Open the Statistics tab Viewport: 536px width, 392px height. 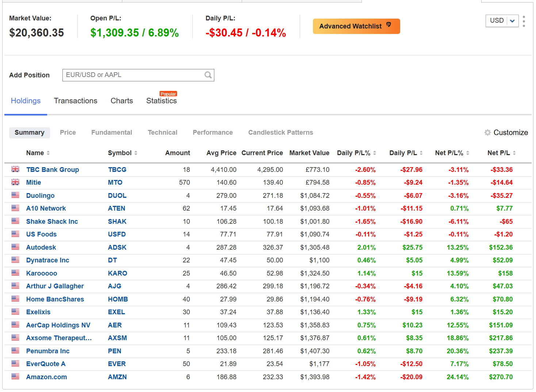click(x=161, y=101)
